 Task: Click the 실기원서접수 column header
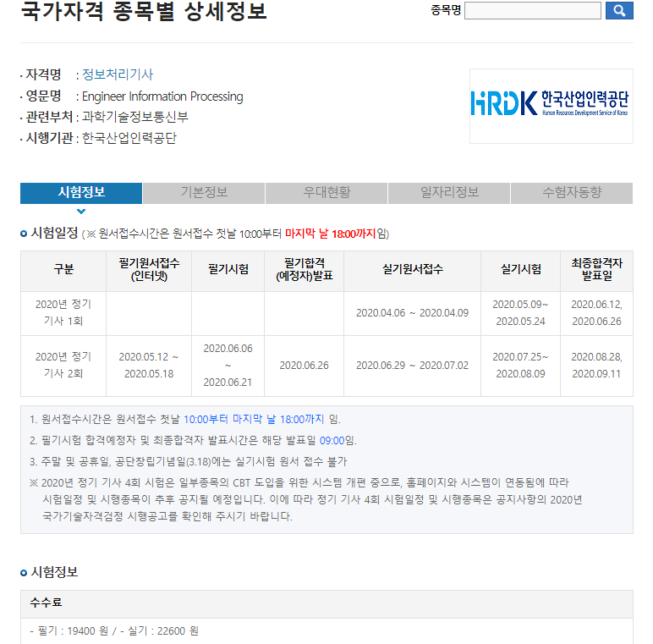(412, 271)
